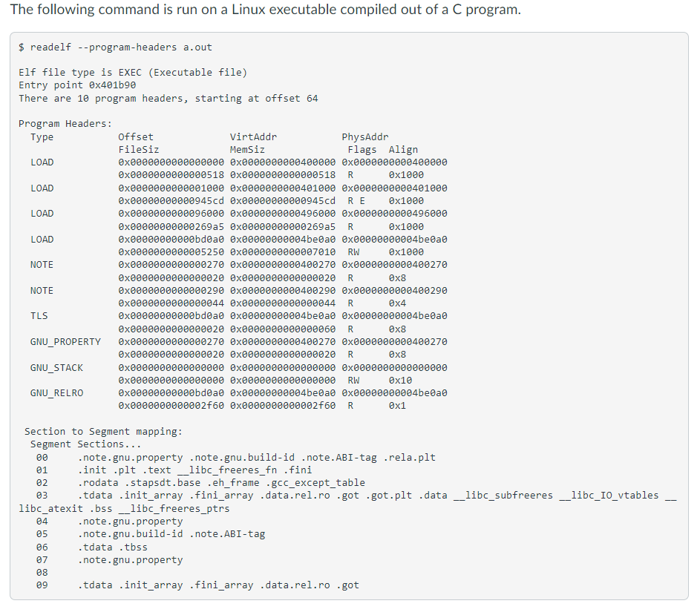This screenshot has width=700, height=615.
Task: Click the Entry point 0x401b90 text
Action: 77,85
